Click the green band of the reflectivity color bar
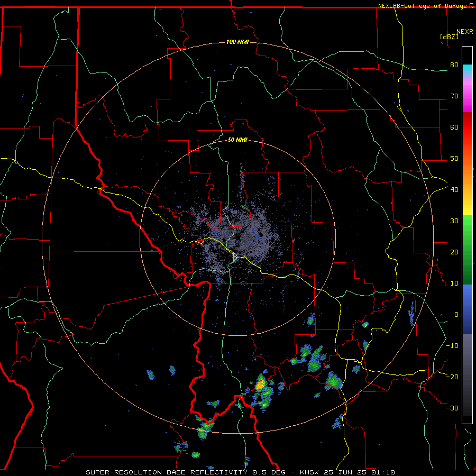476x476 pixels. click(x=467, y=250)
